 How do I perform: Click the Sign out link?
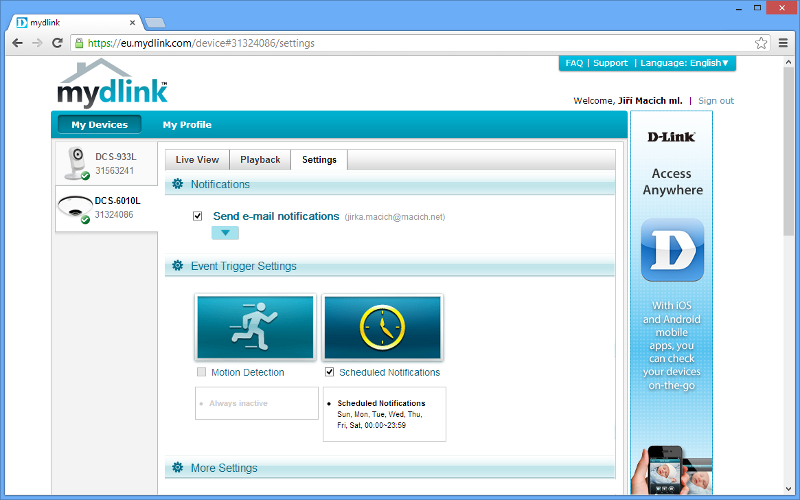click(716, 101)
